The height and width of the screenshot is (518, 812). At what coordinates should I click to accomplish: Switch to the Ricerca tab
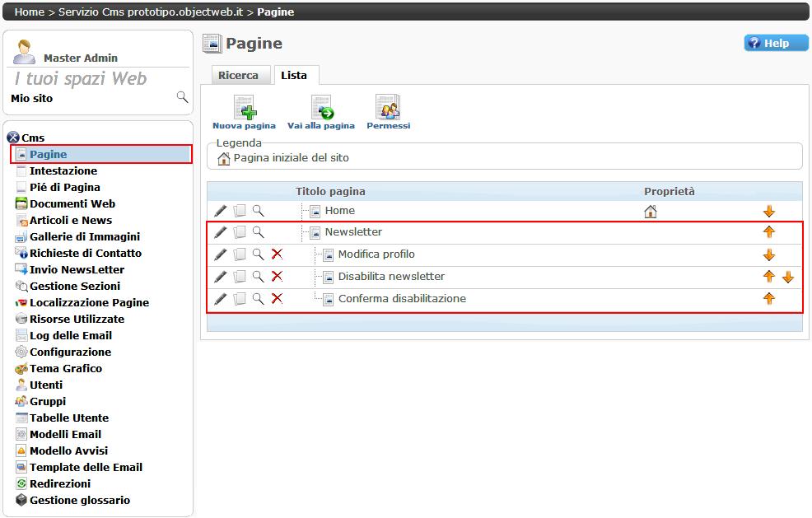click(238, 76)
